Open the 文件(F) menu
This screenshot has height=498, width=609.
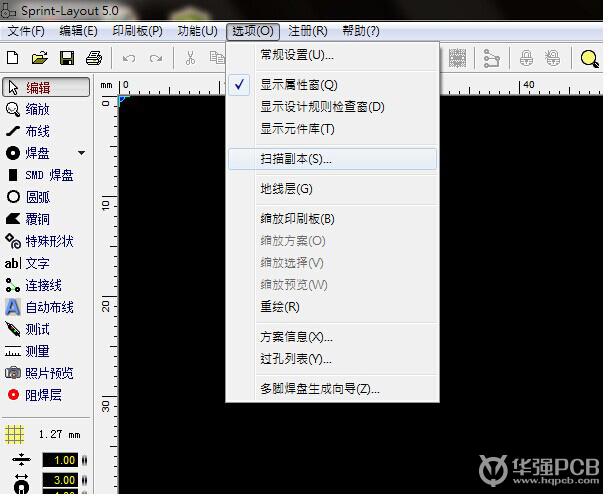[x=27, y=31]
